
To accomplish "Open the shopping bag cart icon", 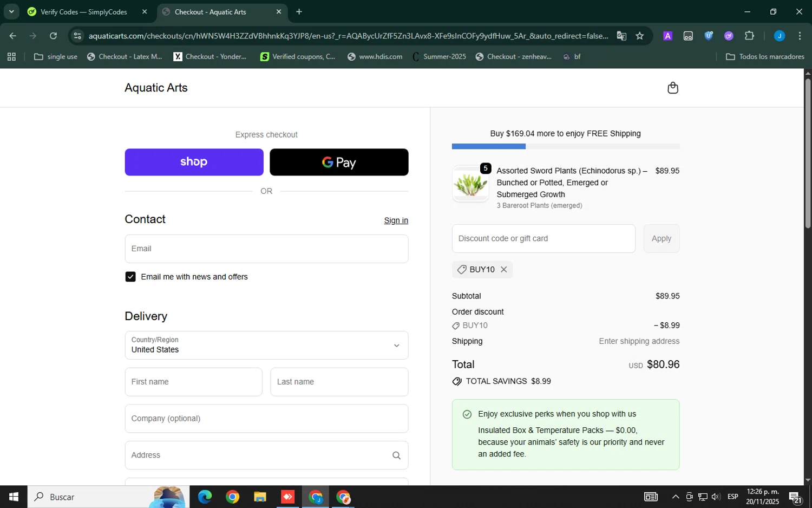I will click(x=673, y=88).
